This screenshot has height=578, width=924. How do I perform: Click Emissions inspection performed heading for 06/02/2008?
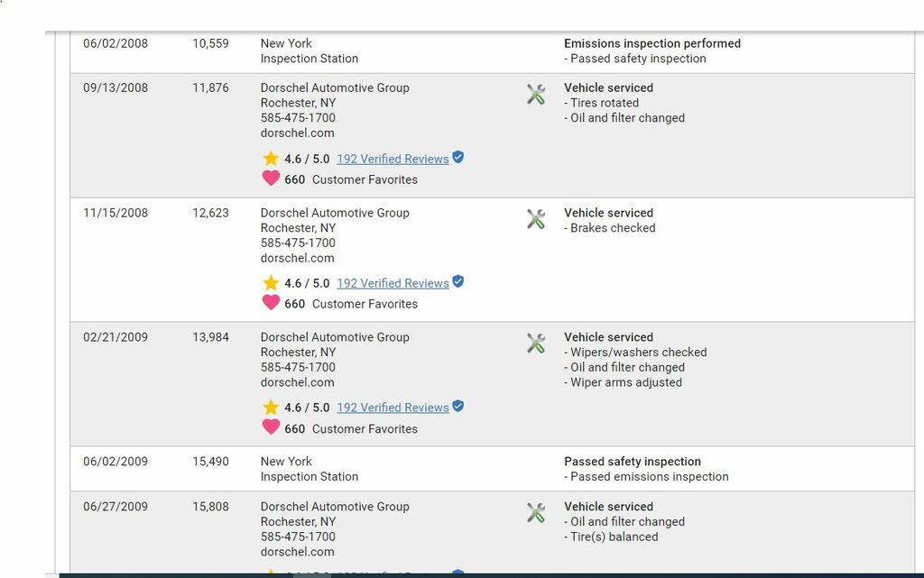tap(652, 43)
